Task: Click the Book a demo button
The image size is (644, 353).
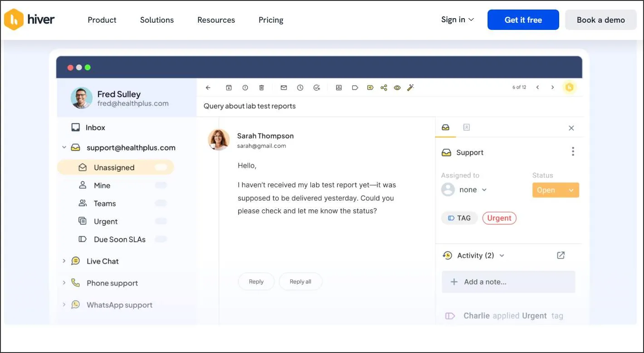Action: [601, 20]
